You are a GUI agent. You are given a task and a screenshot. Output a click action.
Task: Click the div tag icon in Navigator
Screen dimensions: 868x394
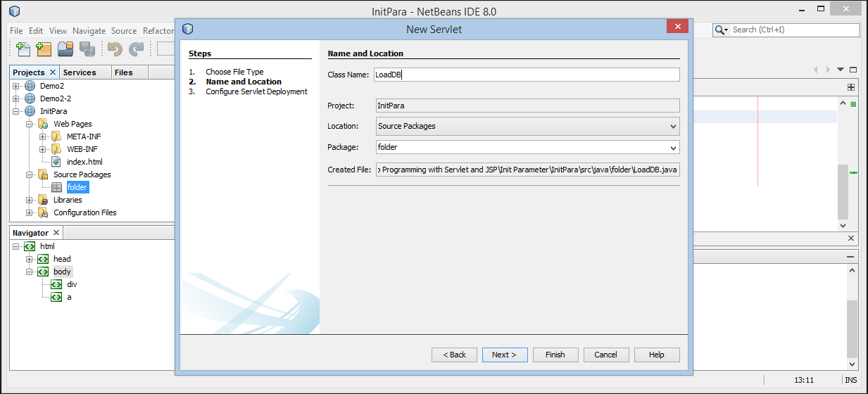click(x=56, y=284)
